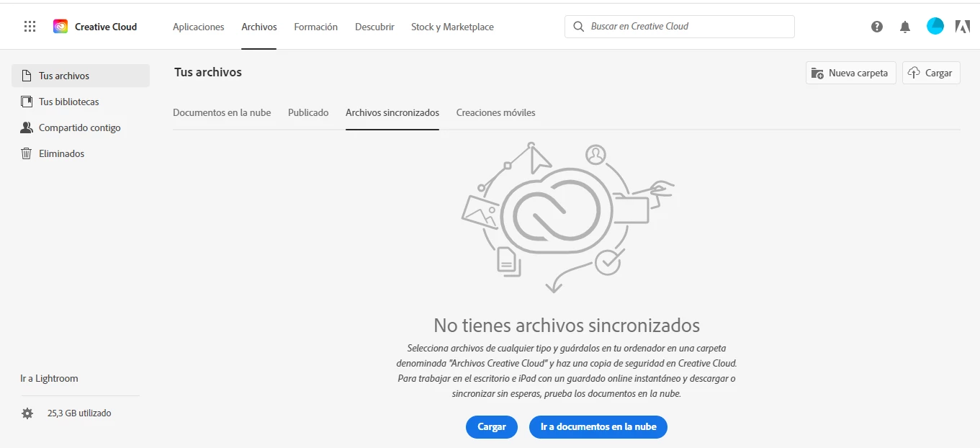Open the user profile avatar
The width and height of the screenshot is (980, 448).
click(935, 27)
